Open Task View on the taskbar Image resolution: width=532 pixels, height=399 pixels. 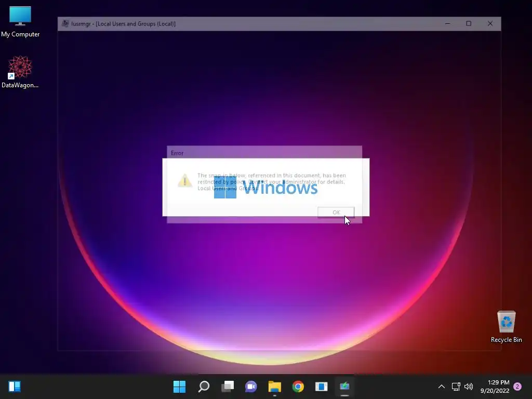(x=228, y=387)
